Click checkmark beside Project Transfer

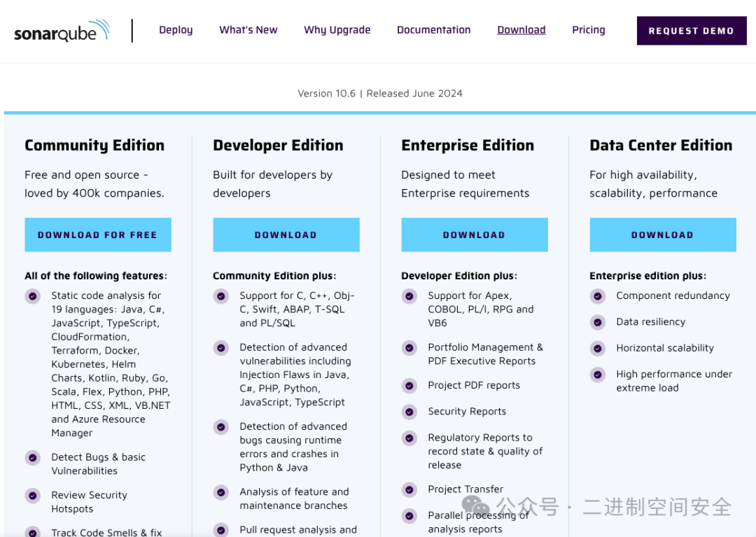[x=409, y=490]
